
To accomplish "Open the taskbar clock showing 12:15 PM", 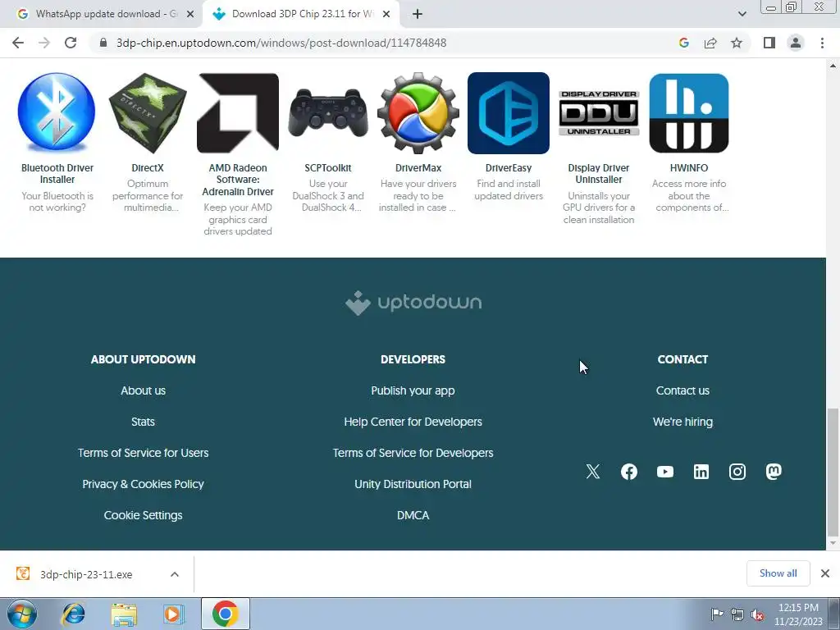I will (798, 614).
